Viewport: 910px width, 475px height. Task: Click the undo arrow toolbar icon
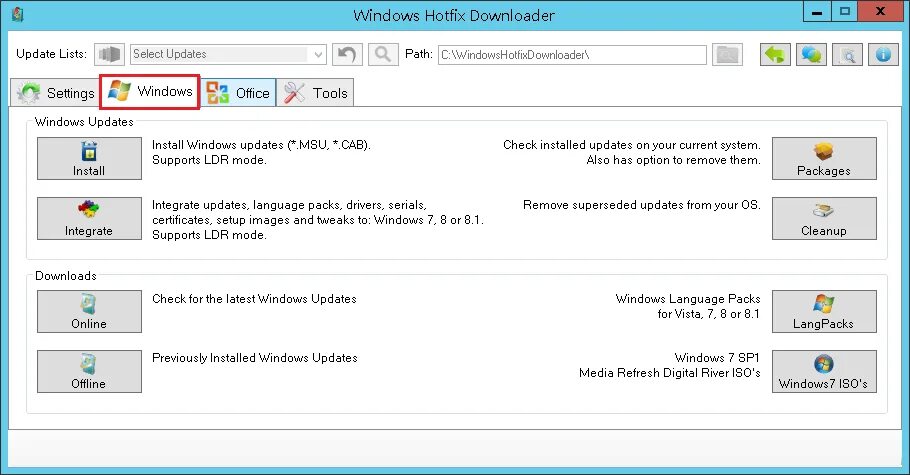pos(347,55)
